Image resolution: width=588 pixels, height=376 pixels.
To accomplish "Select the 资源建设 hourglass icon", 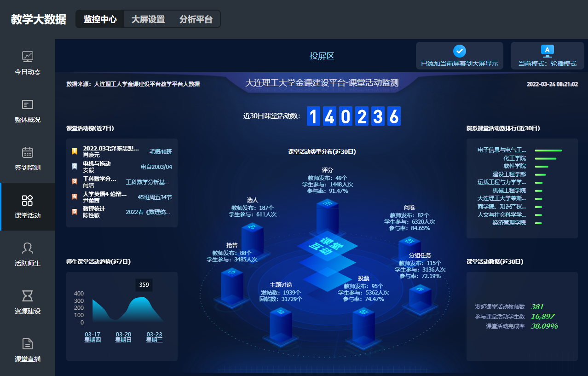I will point(28,296).
